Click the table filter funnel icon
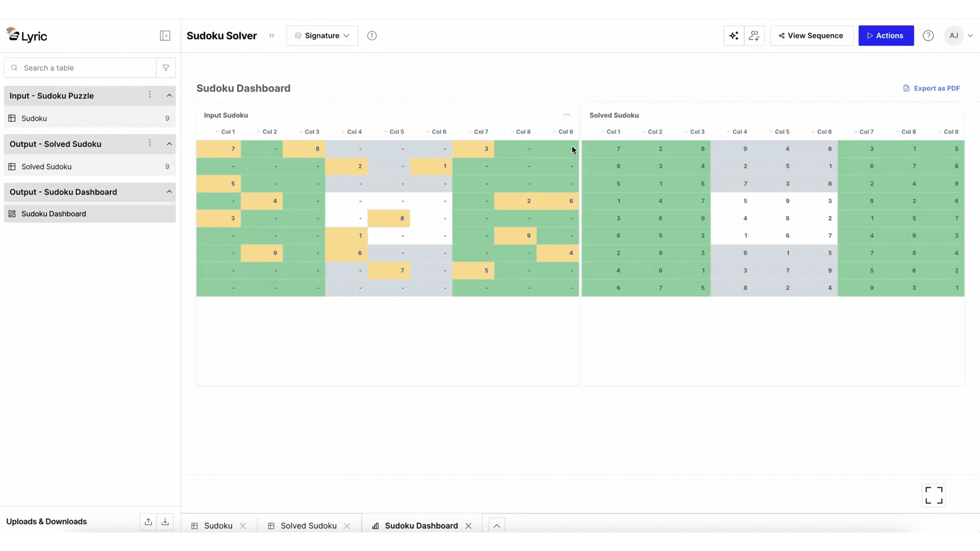Image resolution: width=980 pixels, height=551 pixels. pyautogui.click(x=166, y=68)
